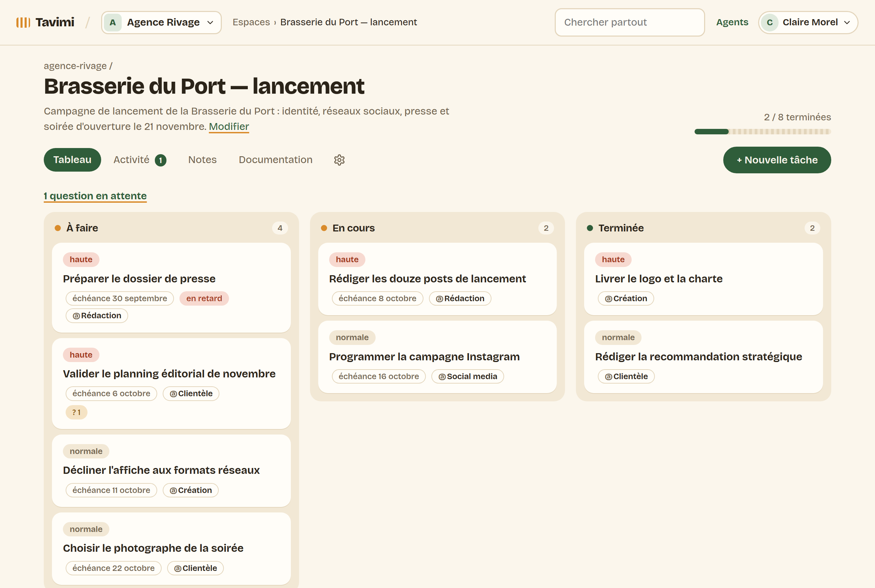Open card Valider le planning éditorial

(171, 383)
